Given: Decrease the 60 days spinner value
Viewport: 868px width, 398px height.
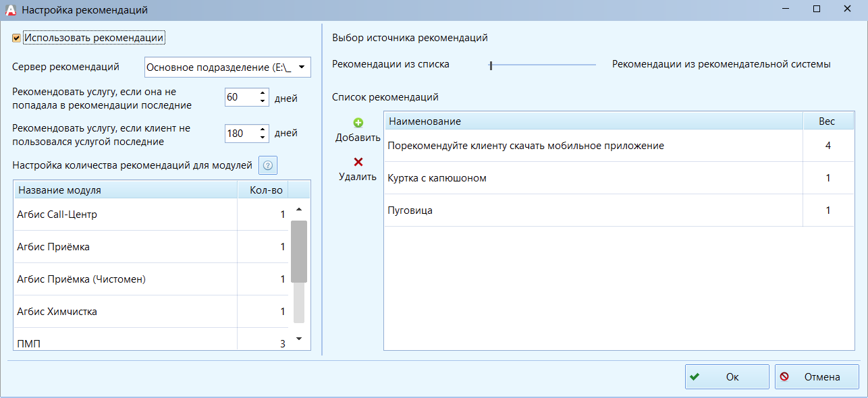Looking at the screenshot, I should point(263,102).
